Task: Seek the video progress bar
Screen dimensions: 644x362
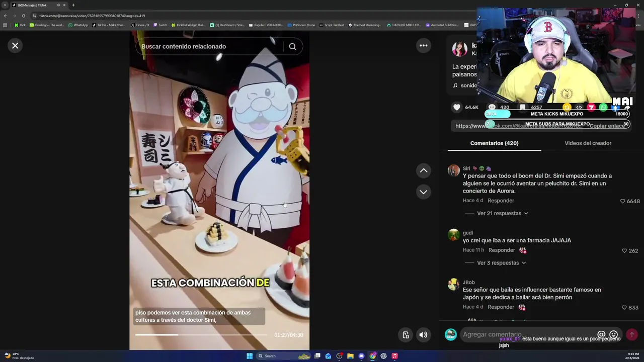Action: pyautogui.click(x=201, y=335)
